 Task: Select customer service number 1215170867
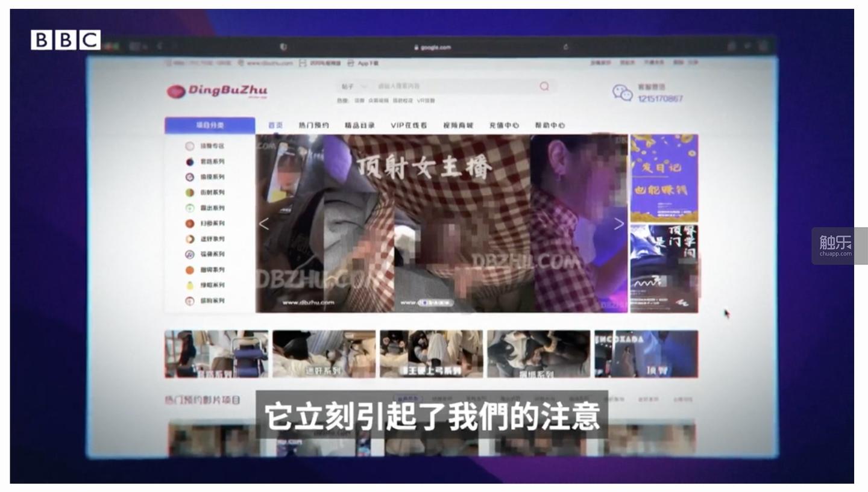660,99
